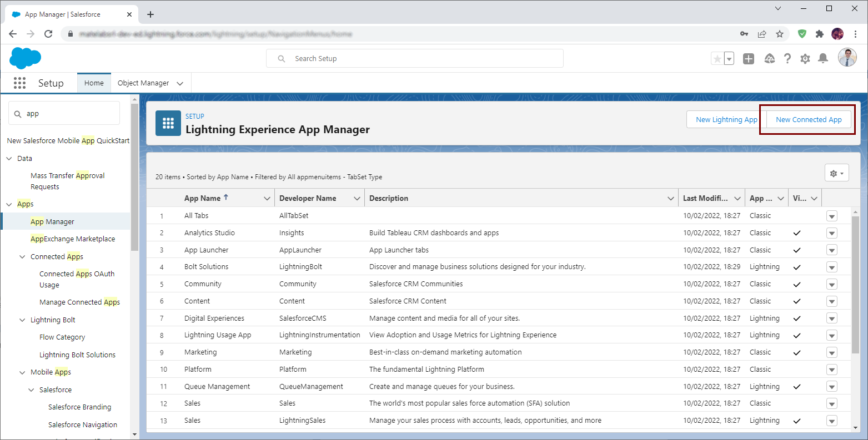Viewport: 868px width, 440px height.
Task: Click the sidebar vertical scrollbar
Action: click(134, 178)
